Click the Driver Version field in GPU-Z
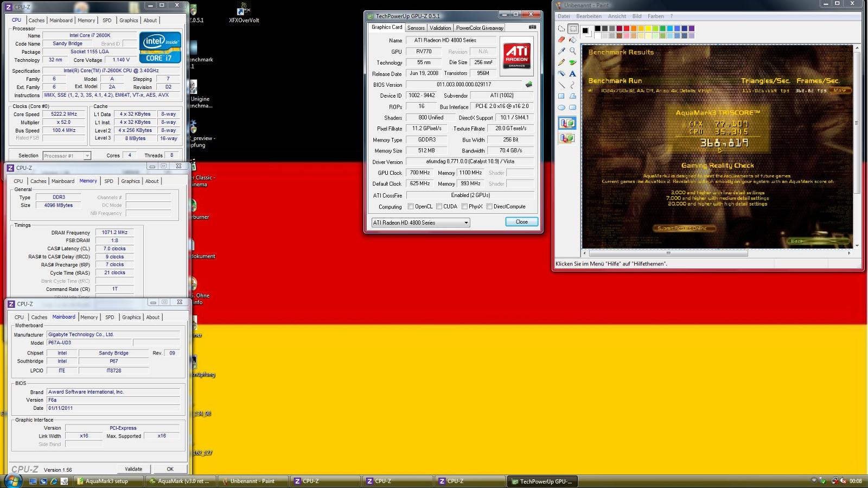This screenshot has height=488, width=868. tap(470, 162)
